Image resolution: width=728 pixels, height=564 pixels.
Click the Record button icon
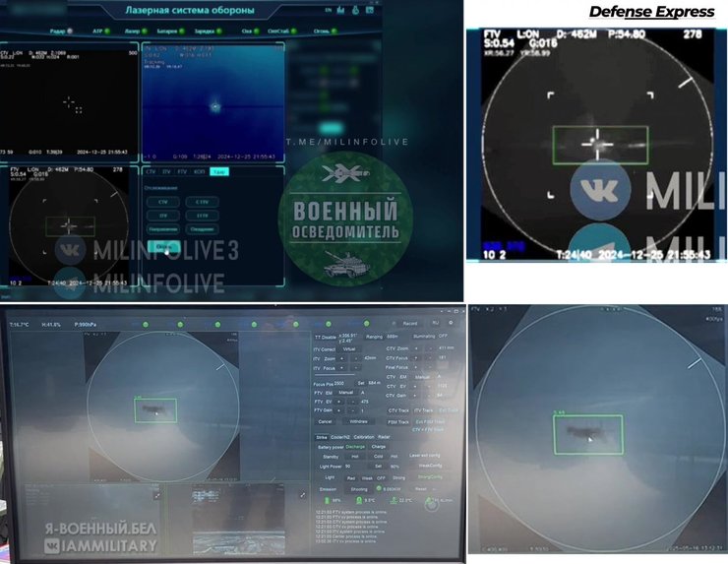[x=394, y=323]
